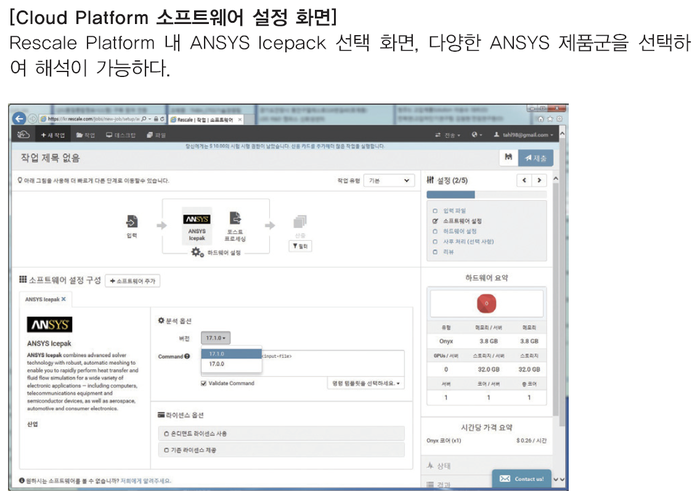Open the globe language dropdown
Image resolution: width=700 pixels, height=502 pixels.
pyautogui.click(x=477, y=134)
